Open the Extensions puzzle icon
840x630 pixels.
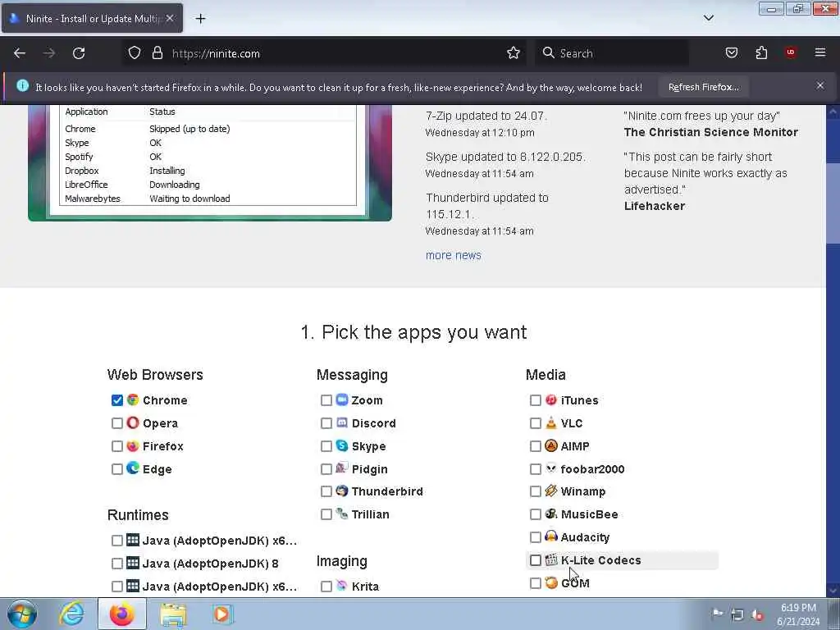point(761,52)
